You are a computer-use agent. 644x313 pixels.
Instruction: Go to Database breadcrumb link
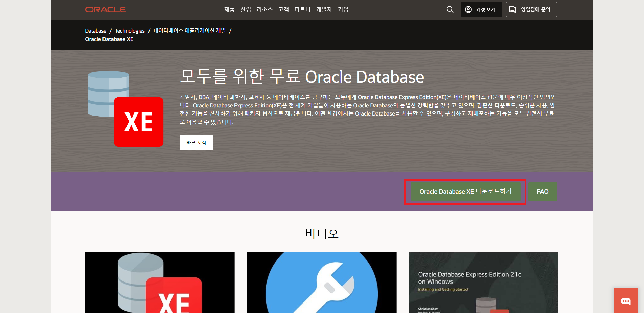(x=95, y=31)
